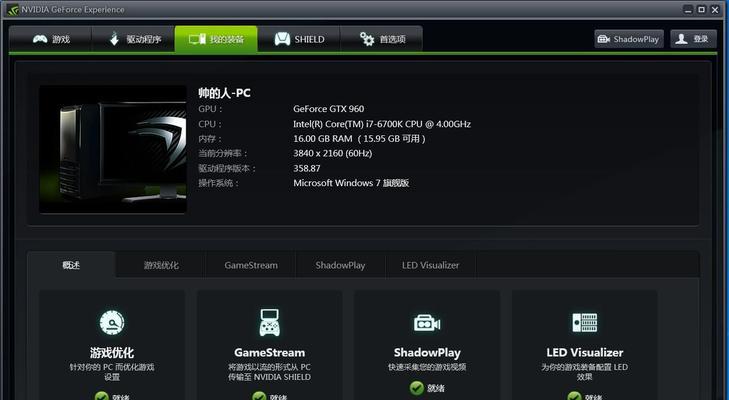Click the ShadowPlay card title

(427, 353)
